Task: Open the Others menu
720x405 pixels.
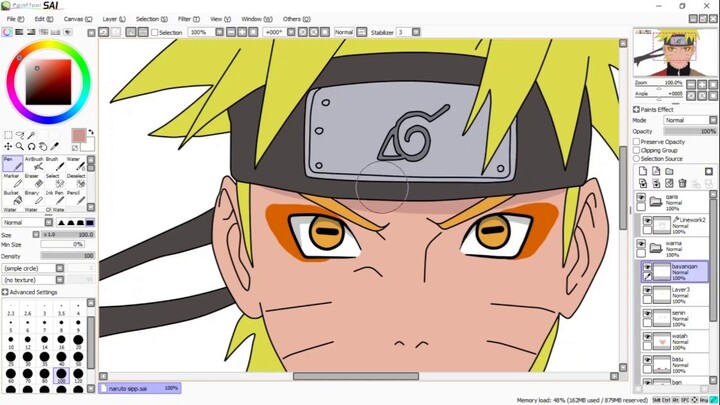Action: (x=296, y=19)
